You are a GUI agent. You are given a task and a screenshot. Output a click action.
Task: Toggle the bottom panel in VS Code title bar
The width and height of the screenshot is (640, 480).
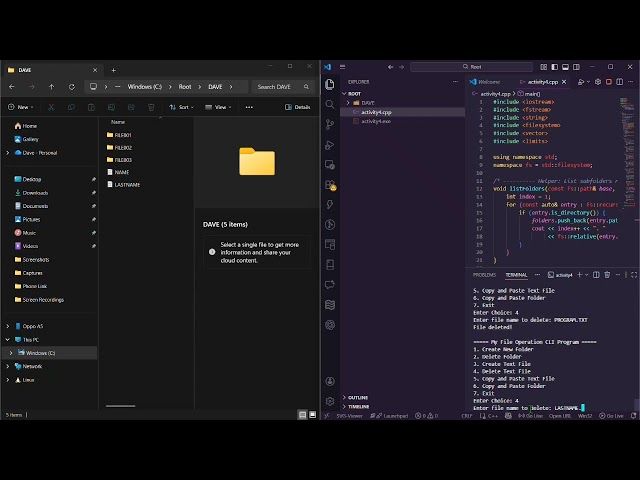[x=565, y=67]
